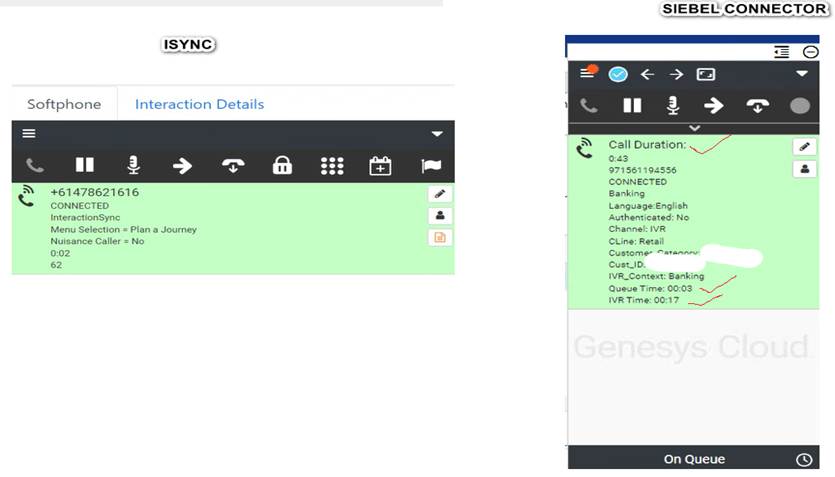This screenshot has height=477, width=835.
Task: Go back with the left arrow in Siebel
Action: 647,75
